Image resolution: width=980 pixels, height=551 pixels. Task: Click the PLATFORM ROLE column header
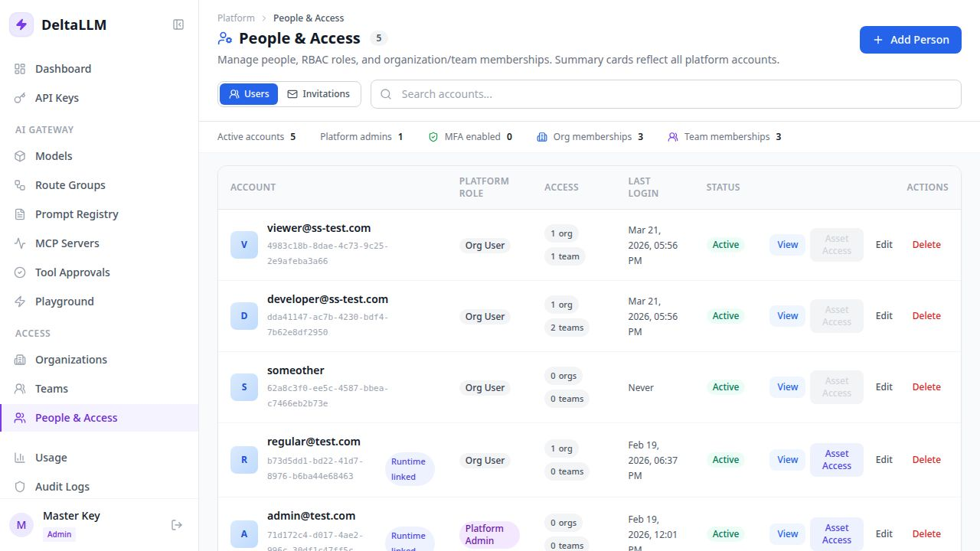484,187
